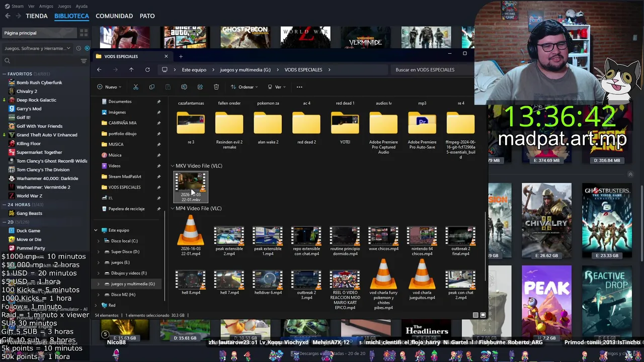Click juegos y multimedia (G:) breadcrumb
This screenshot has height=362, width=644.
coord(246,69)
